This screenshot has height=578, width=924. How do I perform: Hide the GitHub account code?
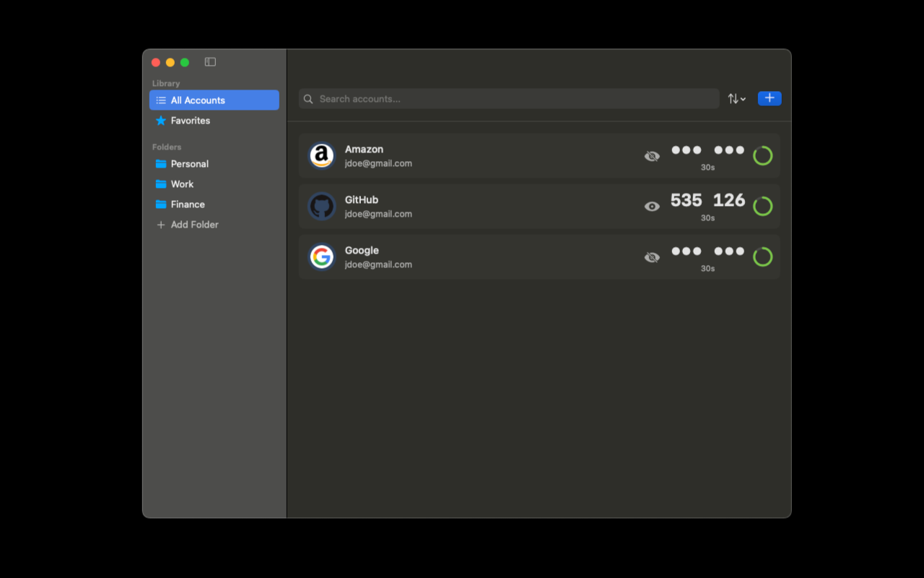pos(652,206)
